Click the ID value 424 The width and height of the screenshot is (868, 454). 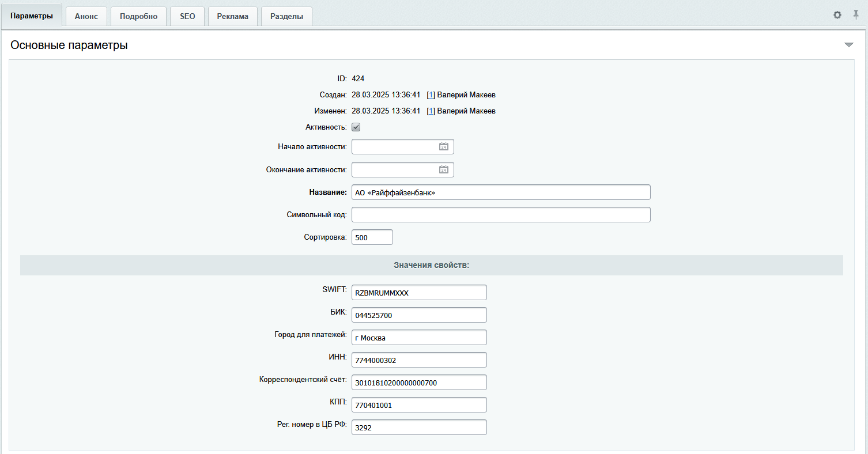coord(358,78)
